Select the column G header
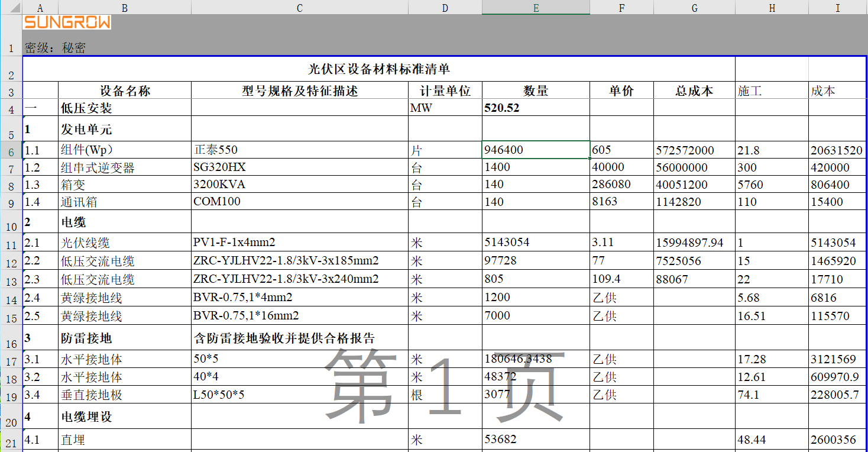 pyautogui.click(x=694, y=8)
